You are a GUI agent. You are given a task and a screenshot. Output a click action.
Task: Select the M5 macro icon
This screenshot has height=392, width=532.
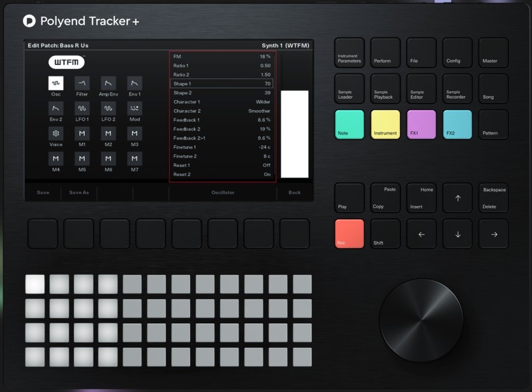click(82, 158)
